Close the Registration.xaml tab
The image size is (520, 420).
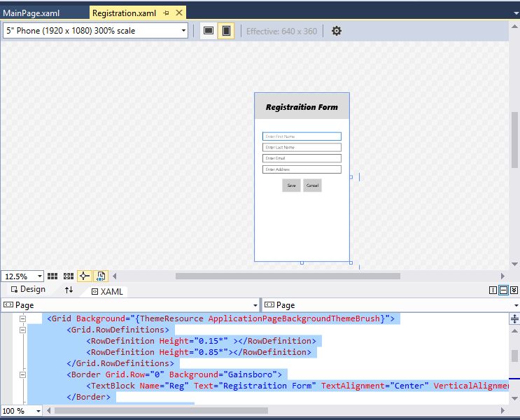pos(178,13)
